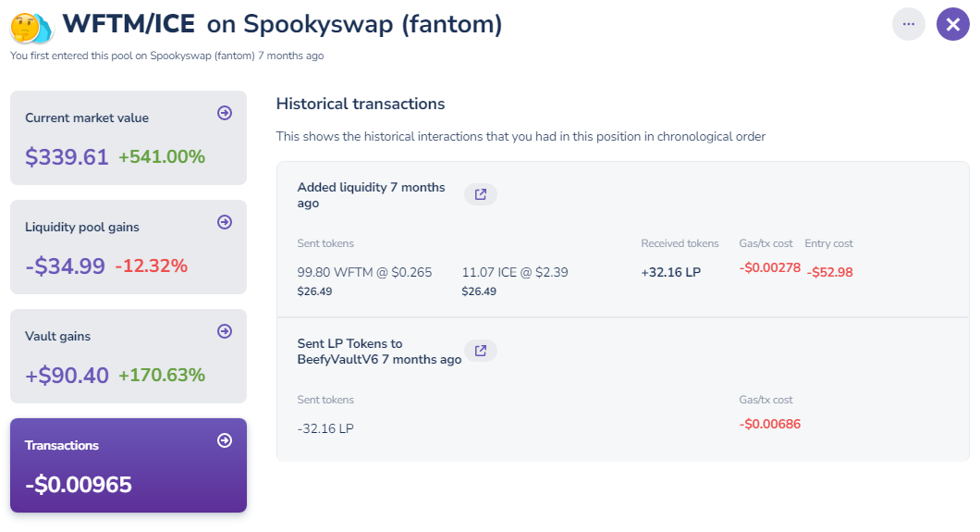Viewport: 980px width, 532px height.
Task: Click the WFTM/ICE pool title
Action: [129, 24]
